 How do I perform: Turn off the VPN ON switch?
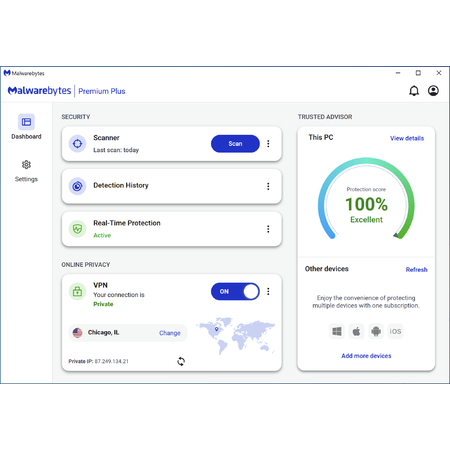(x=235, y=292)
